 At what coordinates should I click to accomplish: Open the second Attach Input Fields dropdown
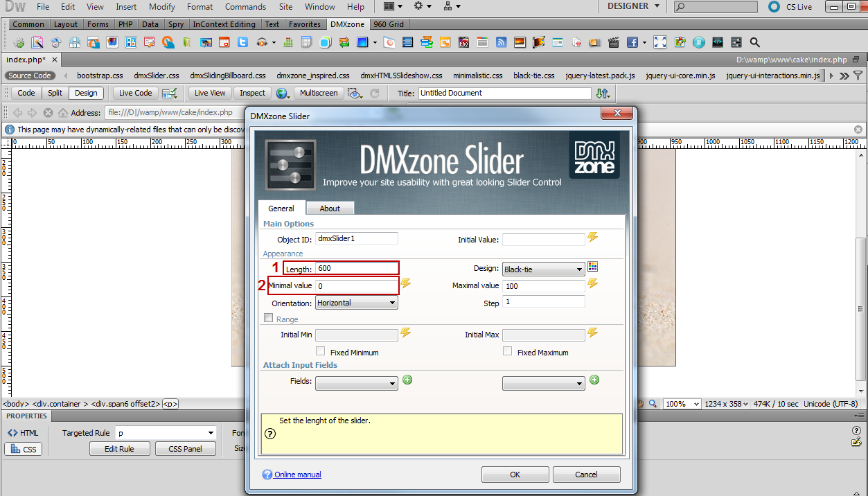544,383
